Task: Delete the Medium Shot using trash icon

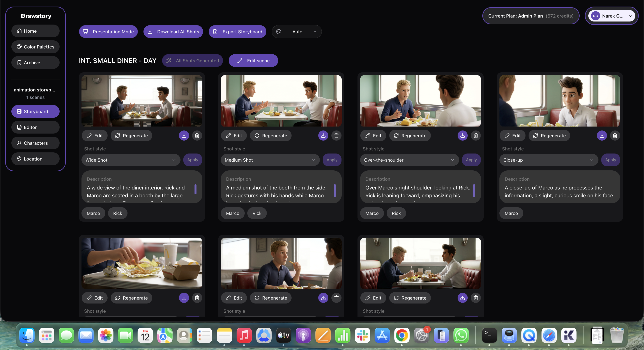Action: 336,136
